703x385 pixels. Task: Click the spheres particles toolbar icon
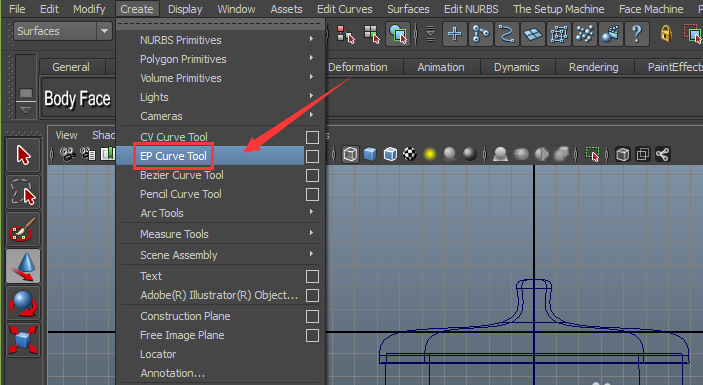(611, 34)
